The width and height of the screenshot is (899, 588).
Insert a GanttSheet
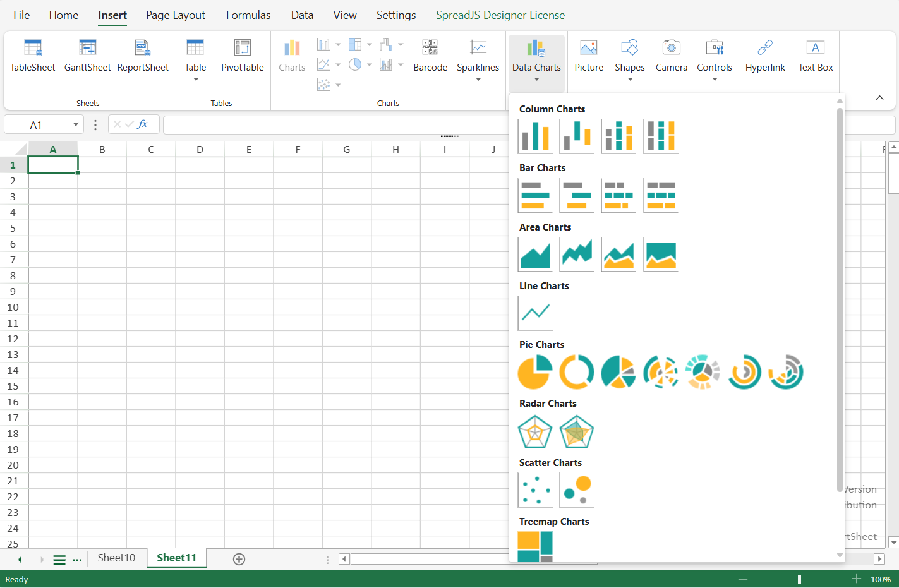pos(87,56)
